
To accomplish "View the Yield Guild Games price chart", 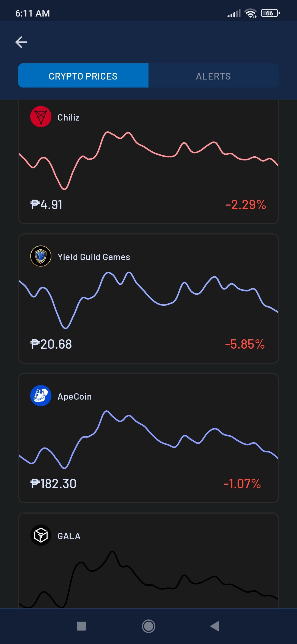I will pyautogui.click(x=148, y=300).
